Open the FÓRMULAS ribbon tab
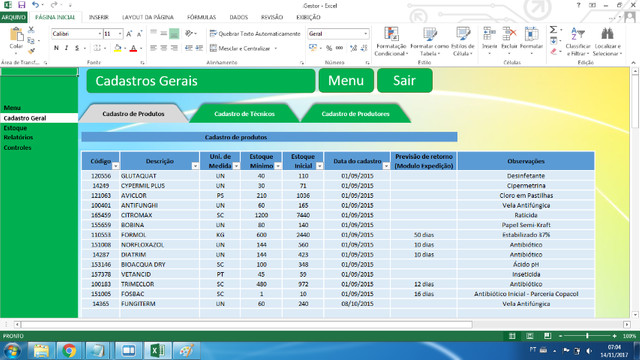This screenshot has height=360, width=640. coord(201,17)
